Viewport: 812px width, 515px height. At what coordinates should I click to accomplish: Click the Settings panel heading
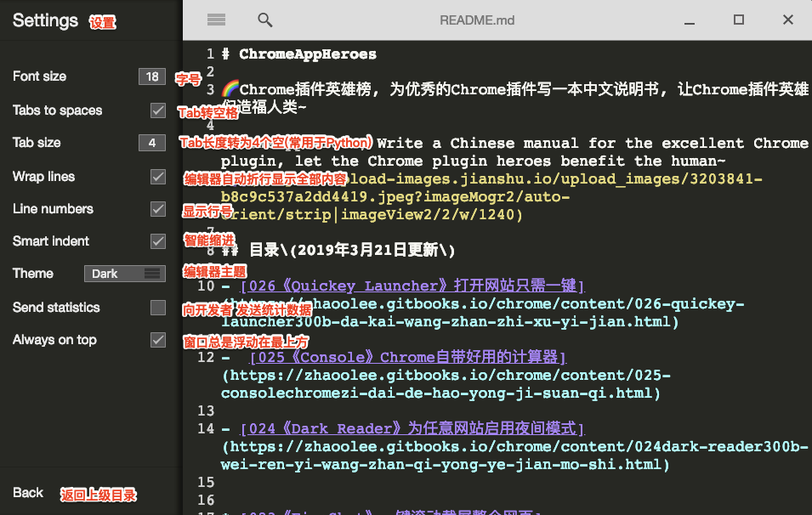coord(45,20)
